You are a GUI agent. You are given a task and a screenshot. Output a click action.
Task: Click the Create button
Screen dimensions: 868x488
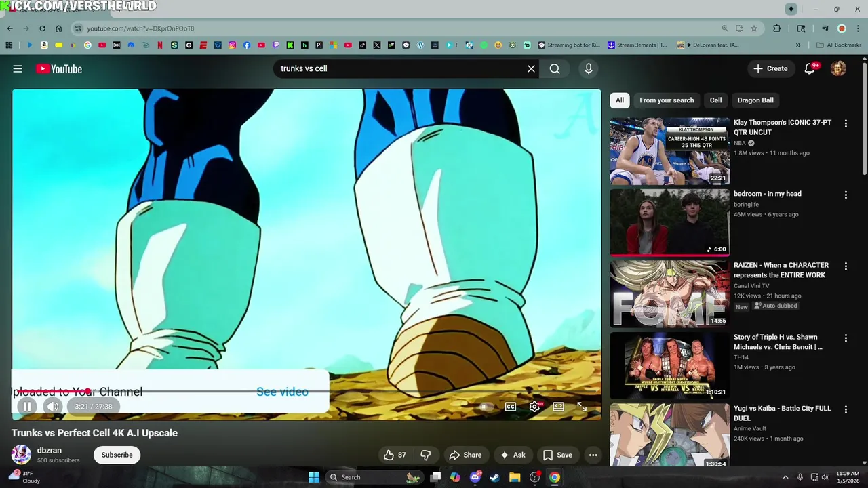[770, 68]
